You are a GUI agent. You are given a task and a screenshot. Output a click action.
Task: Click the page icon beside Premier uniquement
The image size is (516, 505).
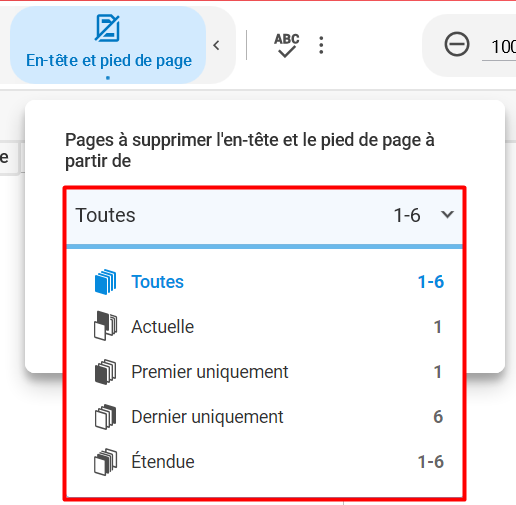click(x=106, y=372)
